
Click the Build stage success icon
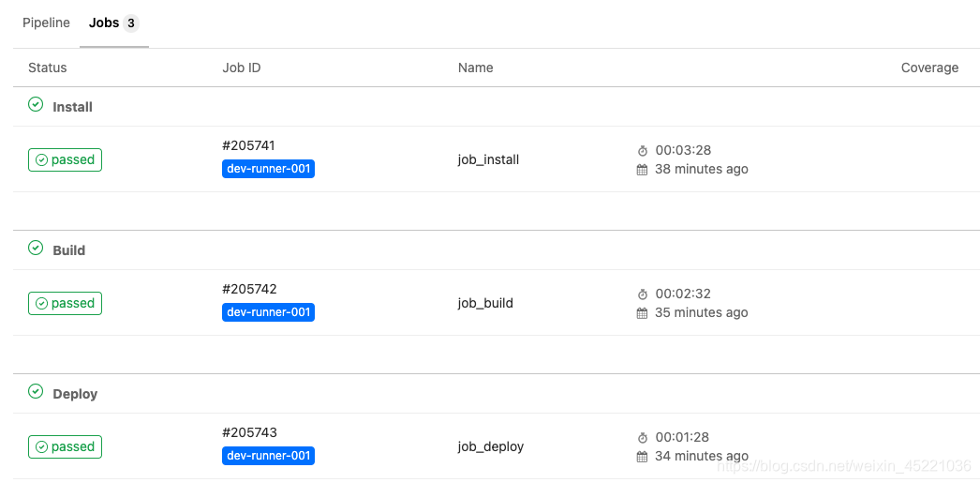coord(36,248)
